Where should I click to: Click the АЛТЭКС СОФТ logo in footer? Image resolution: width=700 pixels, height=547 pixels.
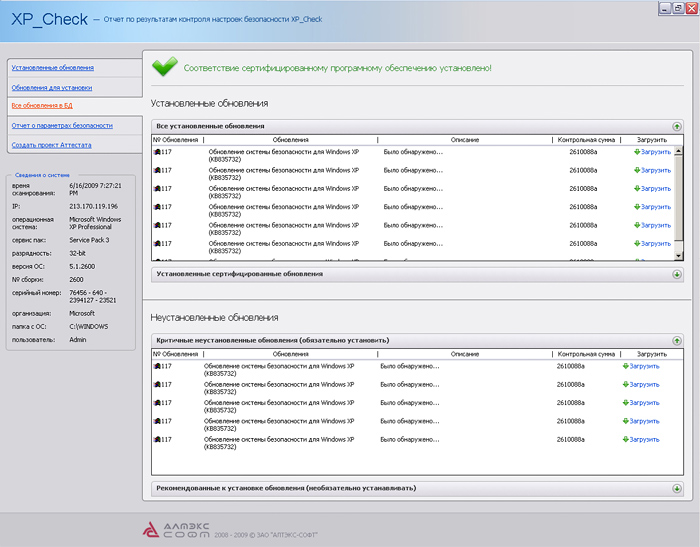[176, 530]
